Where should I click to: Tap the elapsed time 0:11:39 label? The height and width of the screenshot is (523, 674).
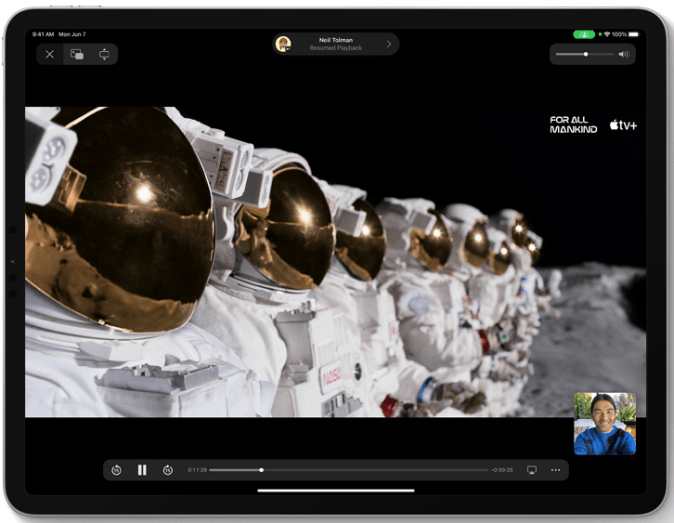(x=197, y=470)
